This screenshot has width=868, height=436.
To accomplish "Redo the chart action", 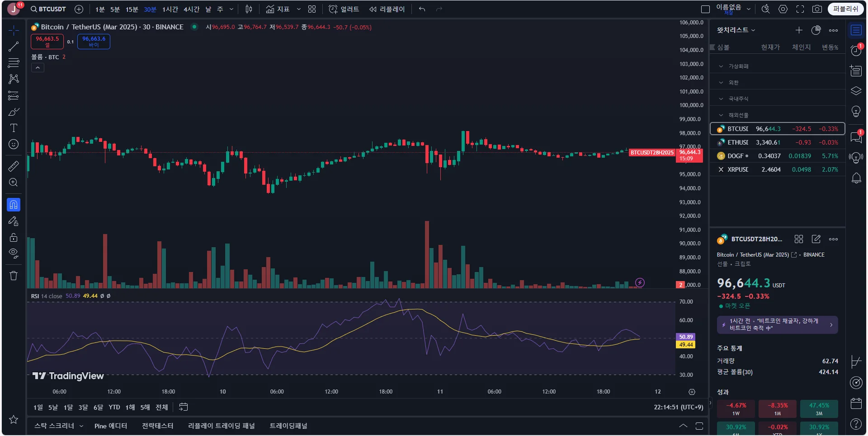I will click(439, 9).
